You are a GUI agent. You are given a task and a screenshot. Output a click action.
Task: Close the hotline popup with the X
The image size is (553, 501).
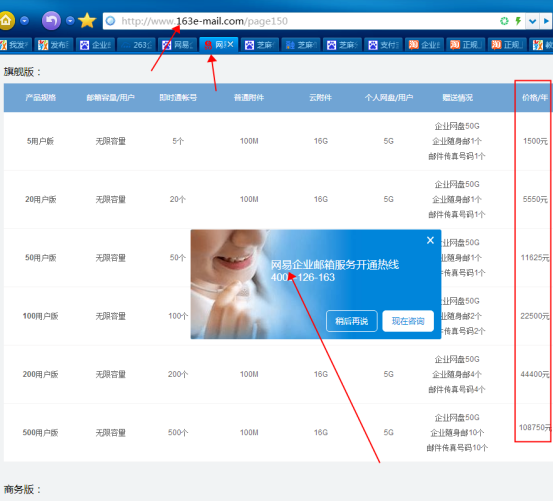[x=430, y=240]
